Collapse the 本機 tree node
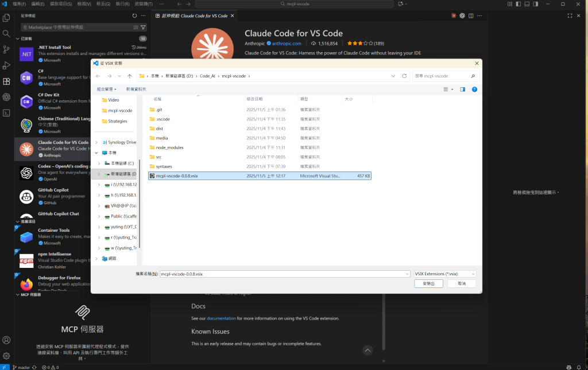 tap(96, 153)
